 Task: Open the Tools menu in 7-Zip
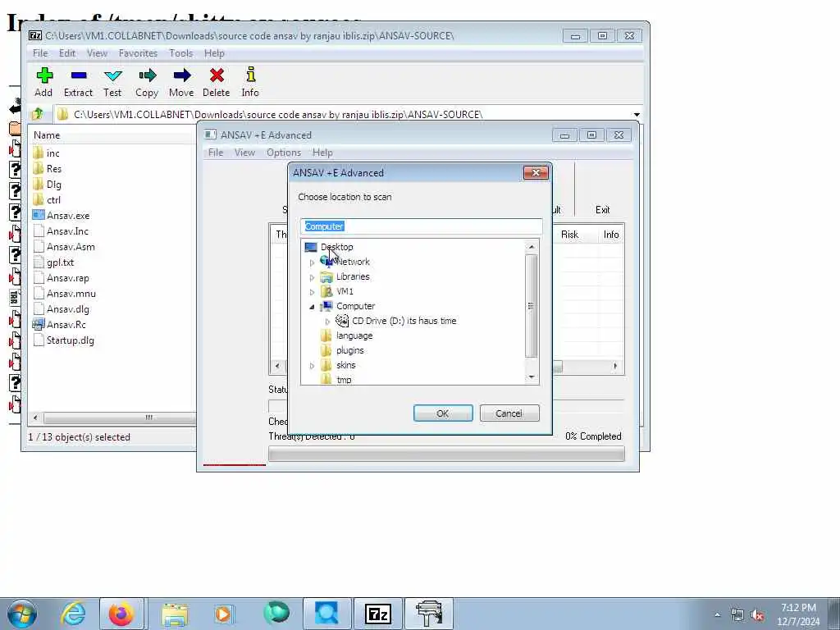pyautogui.click(x=181, y=53)
